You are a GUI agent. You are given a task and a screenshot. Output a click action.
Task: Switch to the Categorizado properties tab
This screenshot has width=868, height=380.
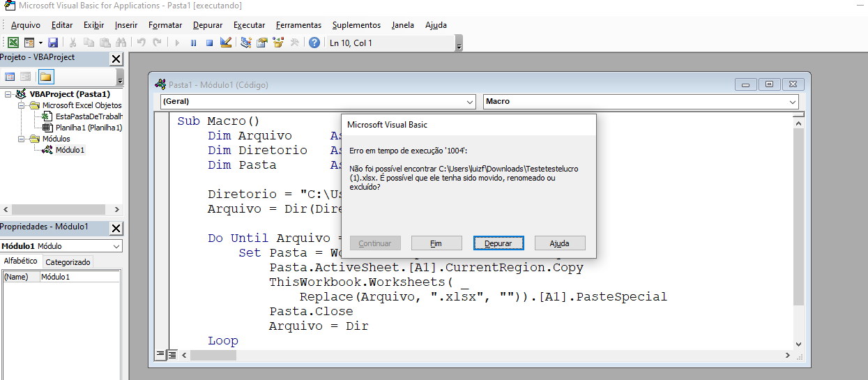point(68,262)
